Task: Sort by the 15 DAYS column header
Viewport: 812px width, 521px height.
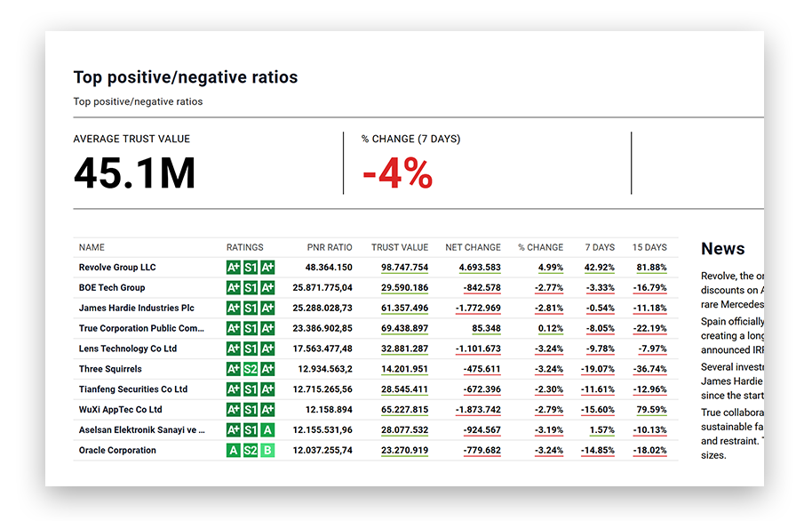Action: (x=649, y=247)
